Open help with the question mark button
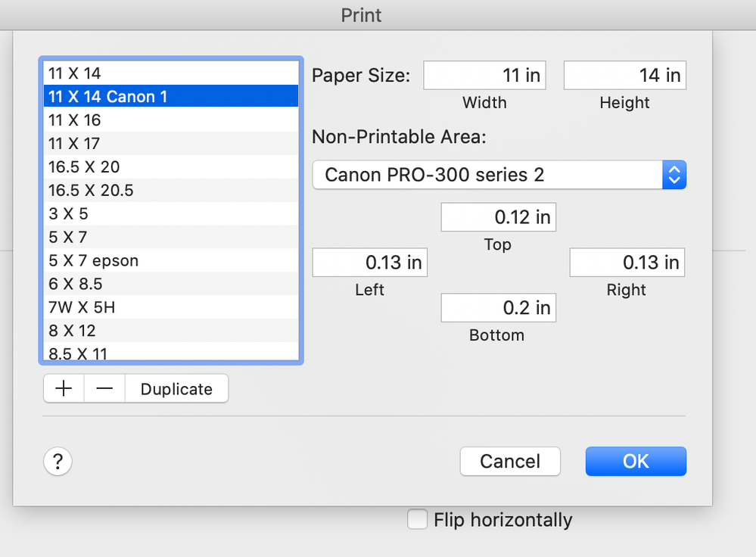Screen dimensions: 756x557 point(58,461)
